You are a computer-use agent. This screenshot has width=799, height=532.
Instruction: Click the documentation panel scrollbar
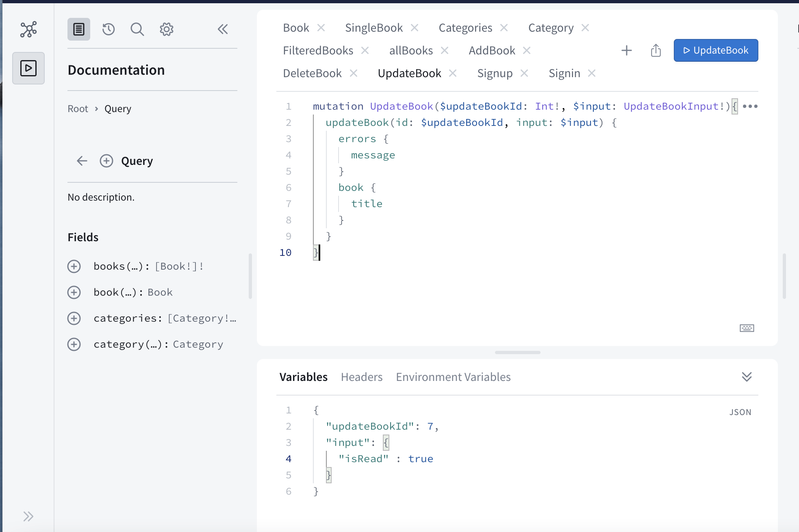pos(250,276)
